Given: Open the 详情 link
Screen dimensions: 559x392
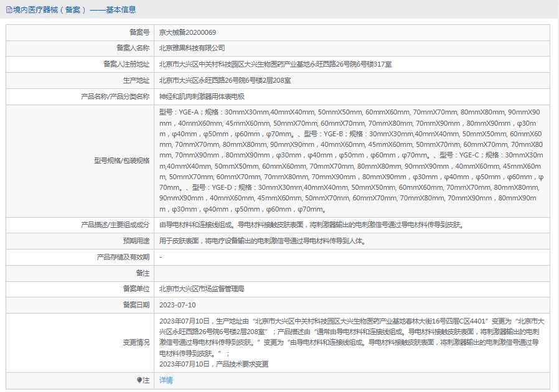Looking at the screenshot, I should (166, 380).
